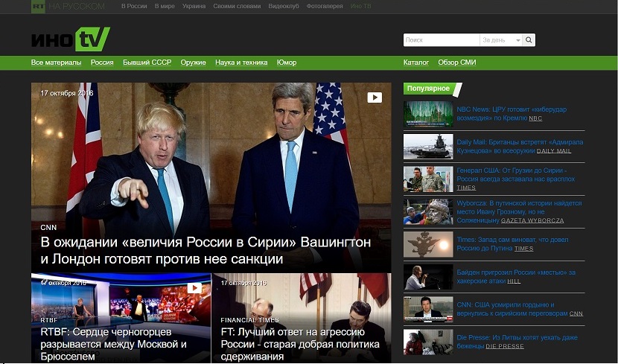
Task: Open 'Наука и техника' category
Action: tap(241, 63)
